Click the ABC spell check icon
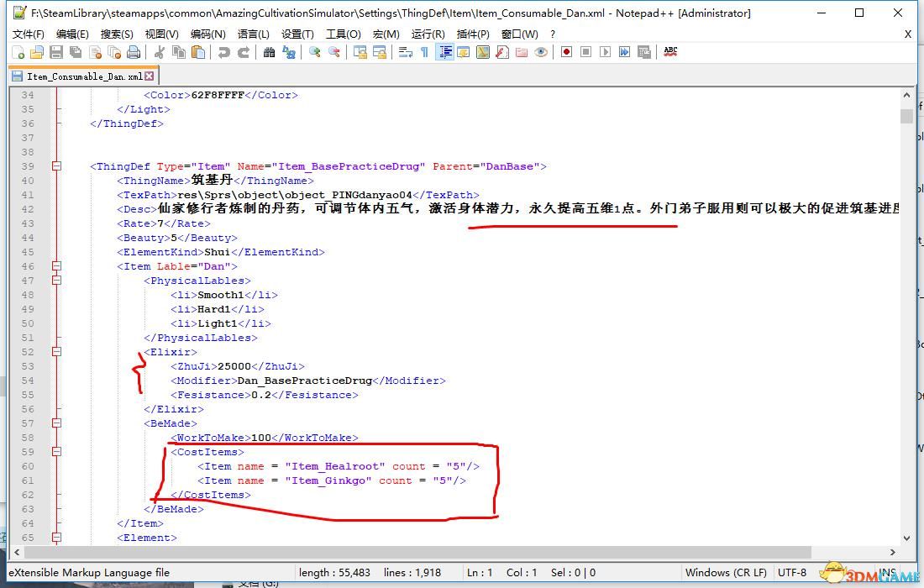924x588 pixels. [x=670, y=52]
